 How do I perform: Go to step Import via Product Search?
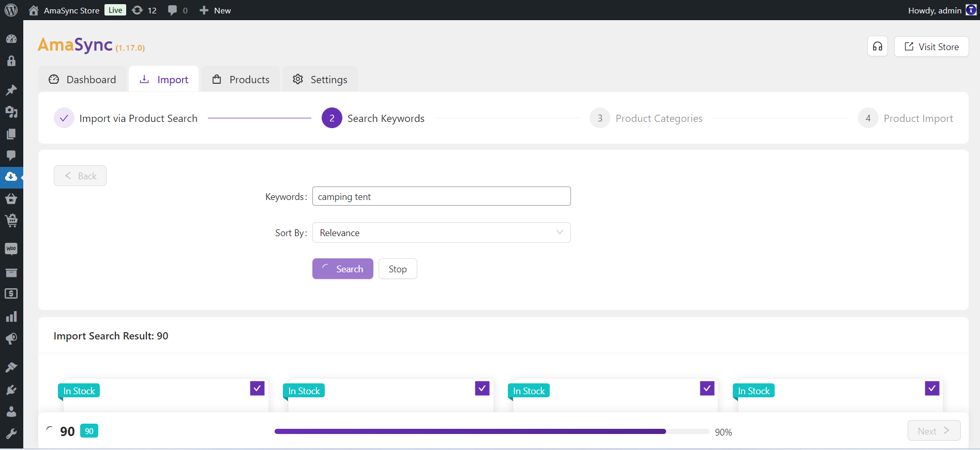point(126,118)
